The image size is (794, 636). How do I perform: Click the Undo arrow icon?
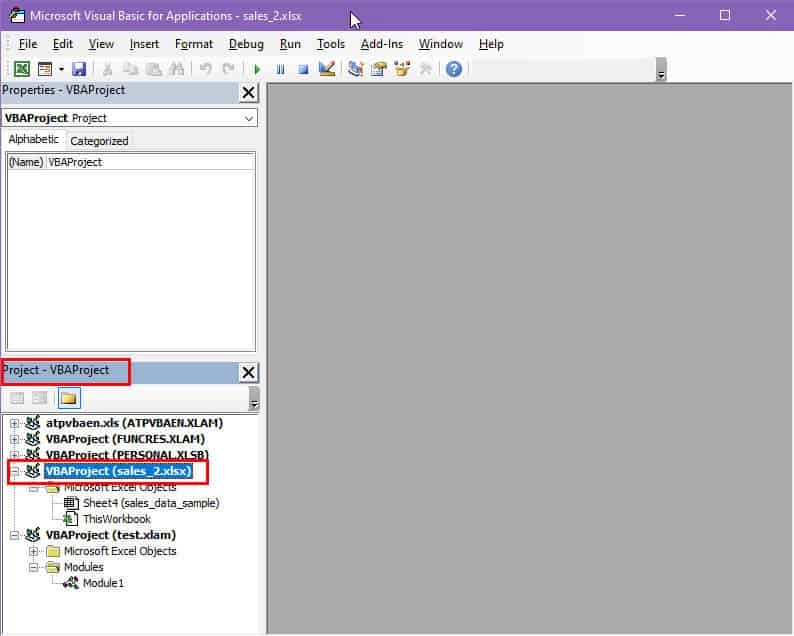click(x=206, y=69)
